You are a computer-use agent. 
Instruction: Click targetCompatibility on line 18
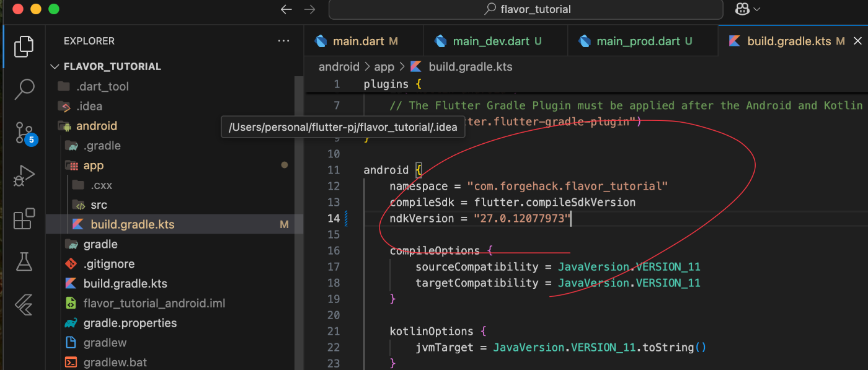(477, 283)
